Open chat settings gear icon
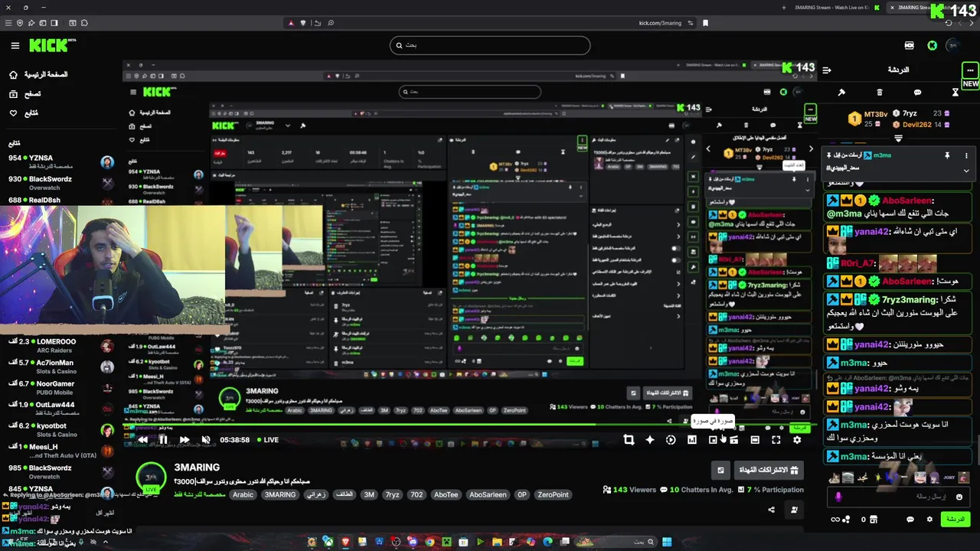This screenshot has height=551, width=980. [929, 520]
